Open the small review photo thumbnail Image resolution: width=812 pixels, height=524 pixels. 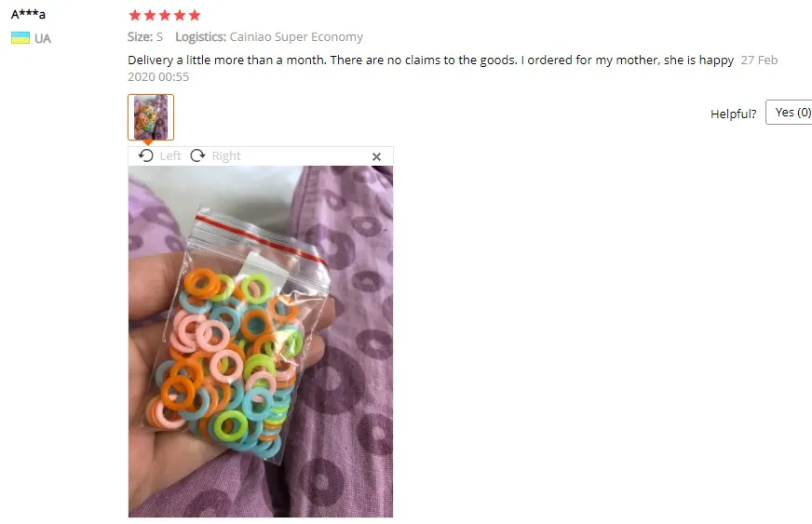coord(151,117)
